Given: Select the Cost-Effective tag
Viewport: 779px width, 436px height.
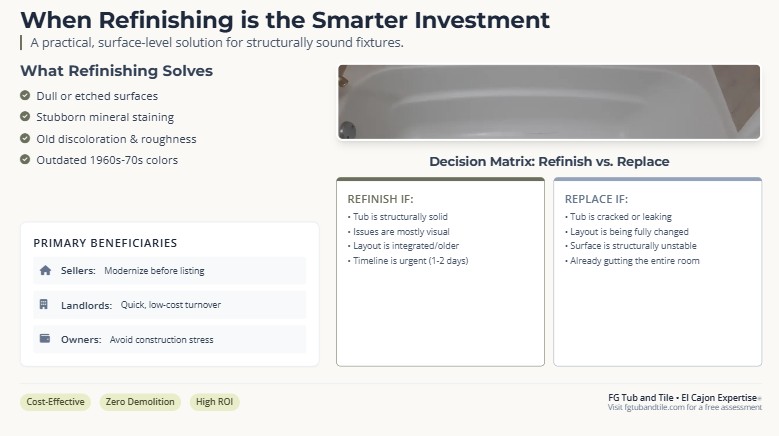Looking at the screenshot, I should point(55,402).
